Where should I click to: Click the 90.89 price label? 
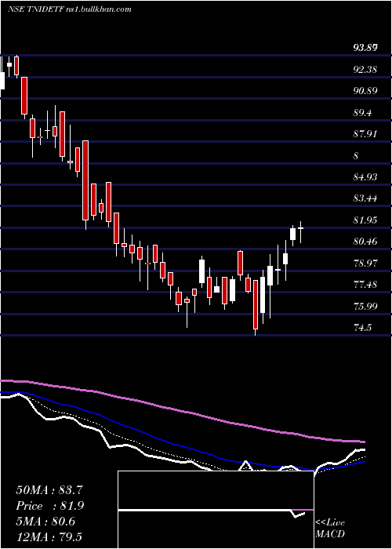point(365,91)
